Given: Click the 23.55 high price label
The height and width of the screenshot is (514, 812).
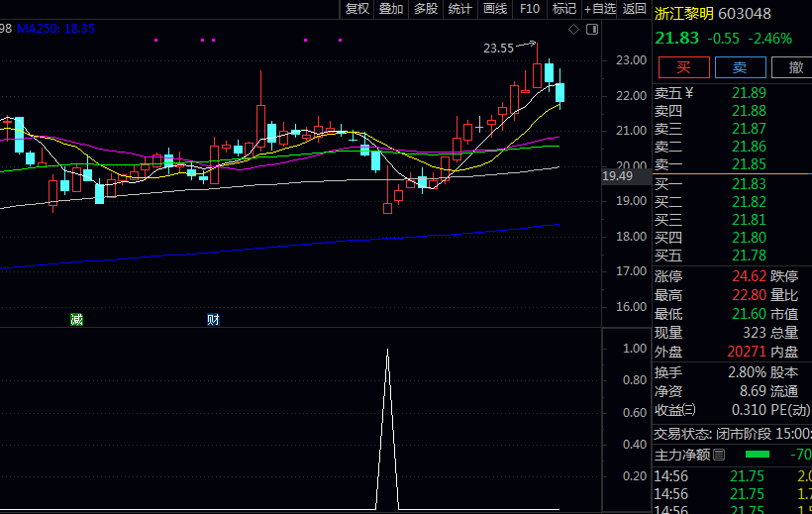Looking at the screenshot, I should click(x=498, y=48).
